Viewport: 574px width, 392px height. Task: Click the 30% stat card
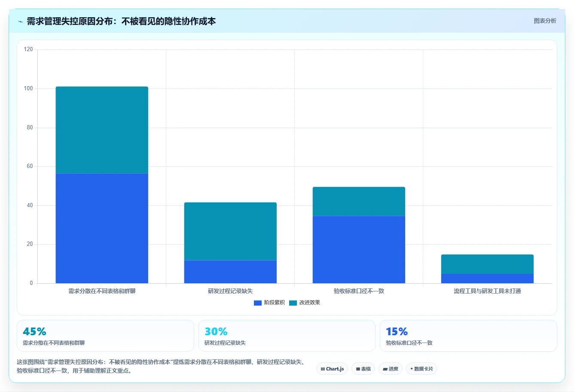point(287,336)
